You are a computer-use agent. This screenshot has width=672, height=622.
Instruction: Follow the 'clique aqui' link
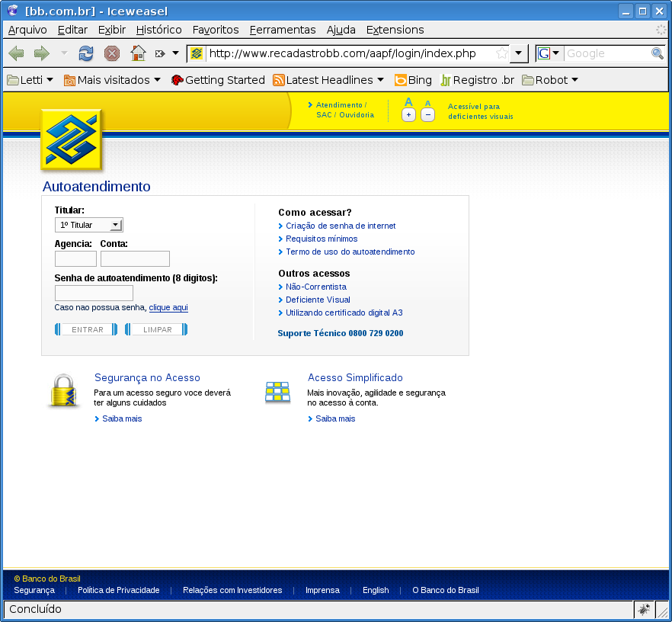tap(168, 308)
